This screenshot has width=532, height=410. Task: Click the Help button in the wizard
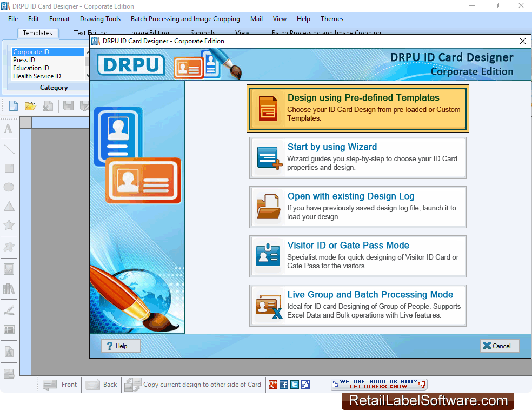(120, 346)
